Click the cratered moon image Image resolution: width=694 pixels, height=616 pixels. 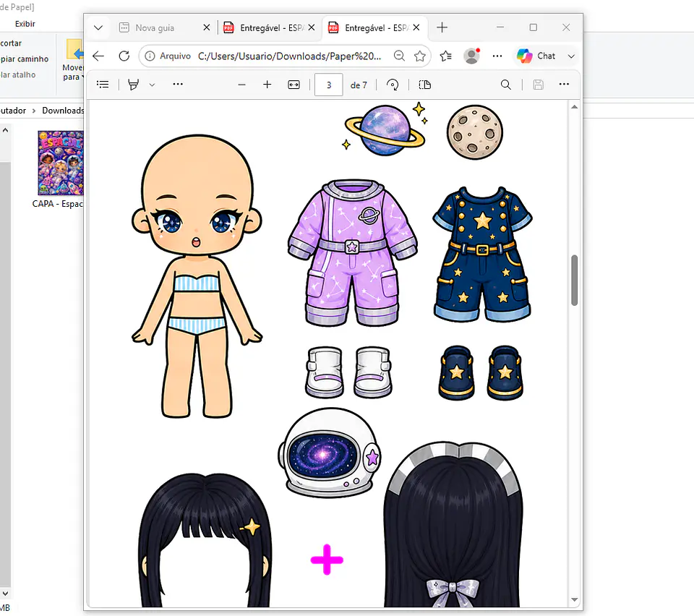click(474, 132)
